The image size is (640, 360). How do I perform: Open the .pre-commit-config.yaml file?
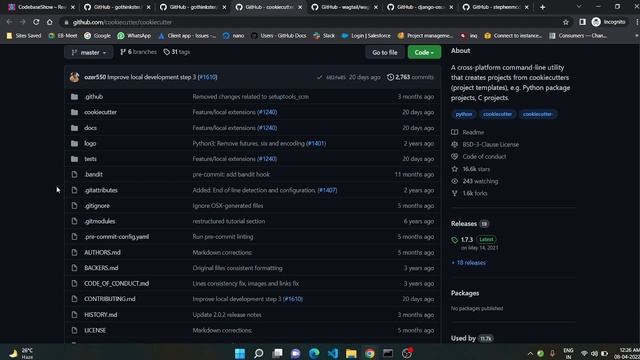point(117,237)
